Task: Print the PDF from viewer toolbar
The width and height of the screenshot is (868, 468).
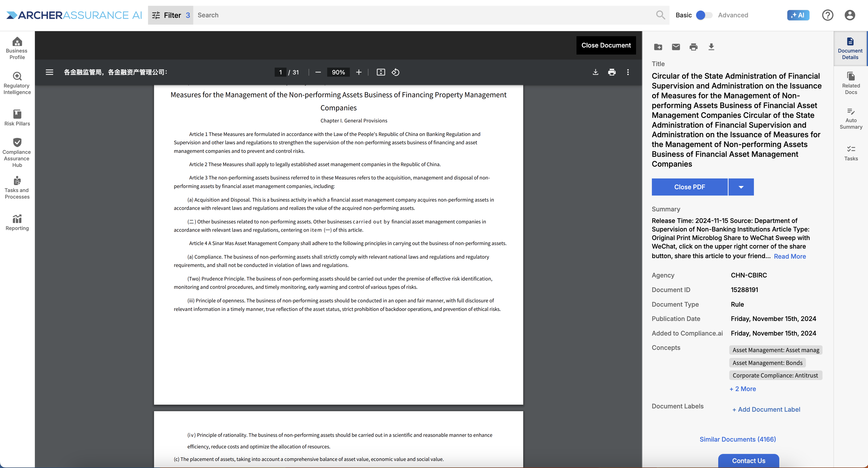Action: coord(612,72)
